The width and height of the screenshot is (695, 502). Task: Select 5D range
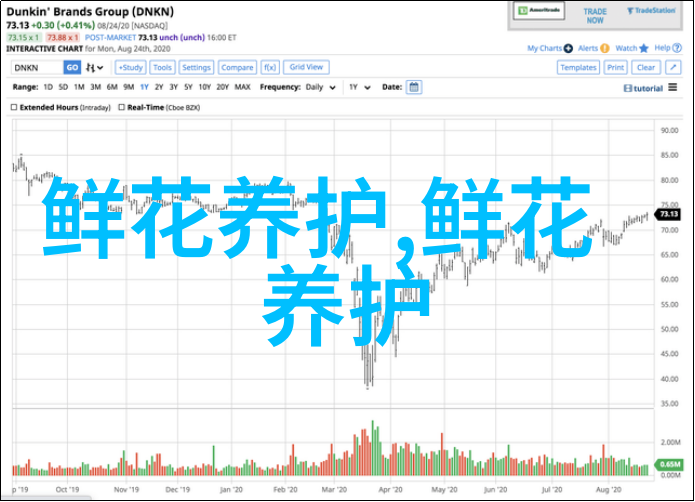[x=63, y=87]
